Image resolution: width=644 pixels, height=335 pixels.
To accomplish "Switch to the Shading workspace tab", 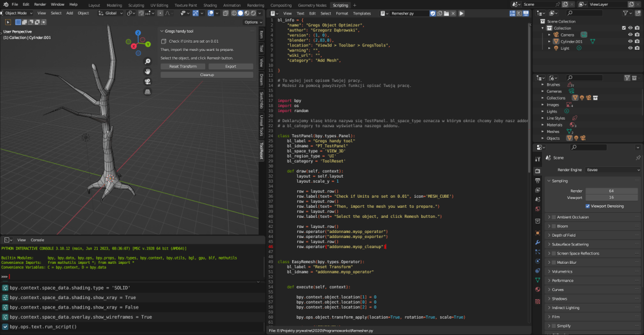I will pos(210,4).
